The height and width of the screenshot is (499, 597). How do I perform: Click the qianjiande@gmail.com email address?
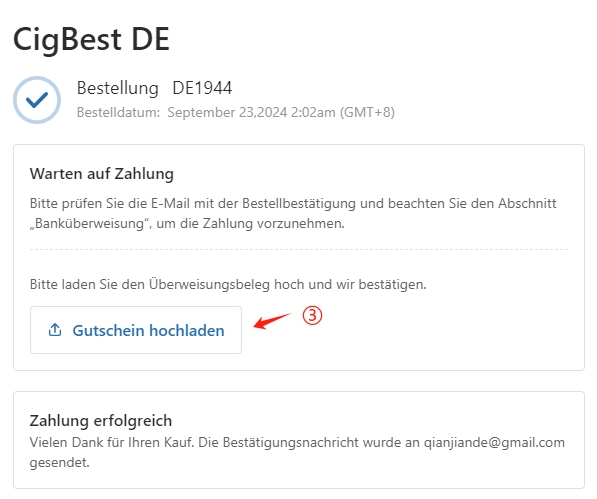click(x=494, y=443)
